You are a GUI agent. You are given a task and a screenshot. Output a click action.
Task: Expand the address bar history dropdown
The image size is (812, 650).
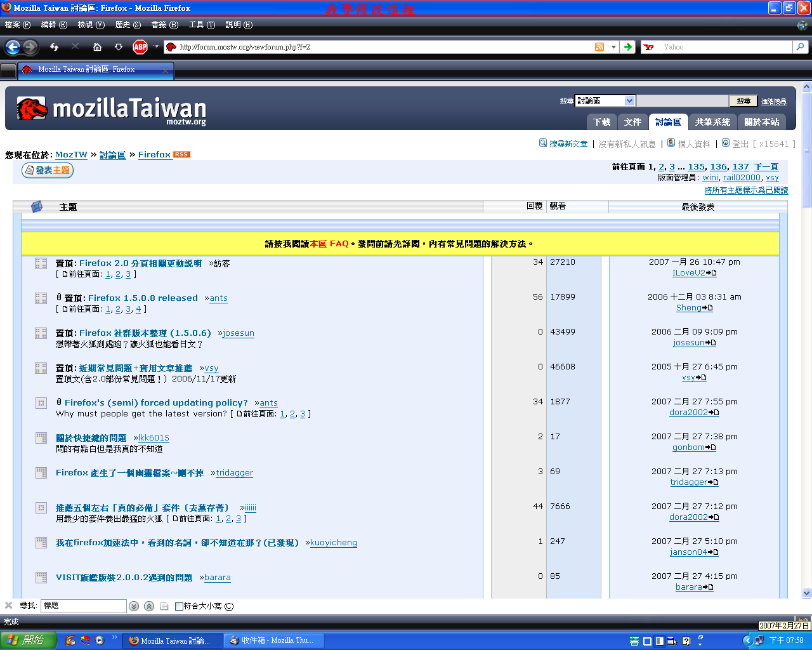pos(613,47)
